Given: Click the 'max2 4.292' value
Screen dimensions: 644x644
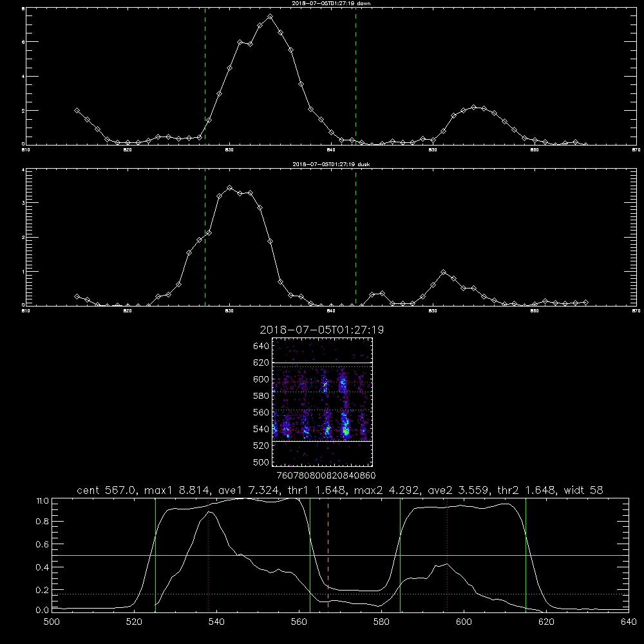Looking at the screenshot, I should click(x=387, y=490).
